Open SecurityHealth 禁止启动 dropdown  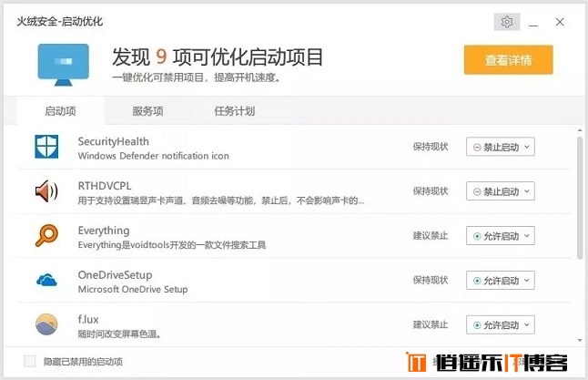(x=501, y=147)
